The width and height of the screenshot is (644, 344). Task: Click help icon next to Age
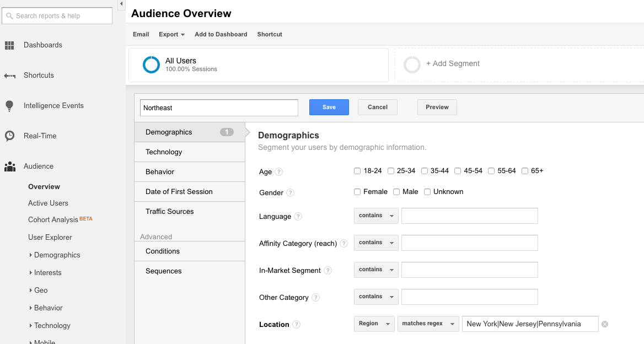tap(279, 172)
